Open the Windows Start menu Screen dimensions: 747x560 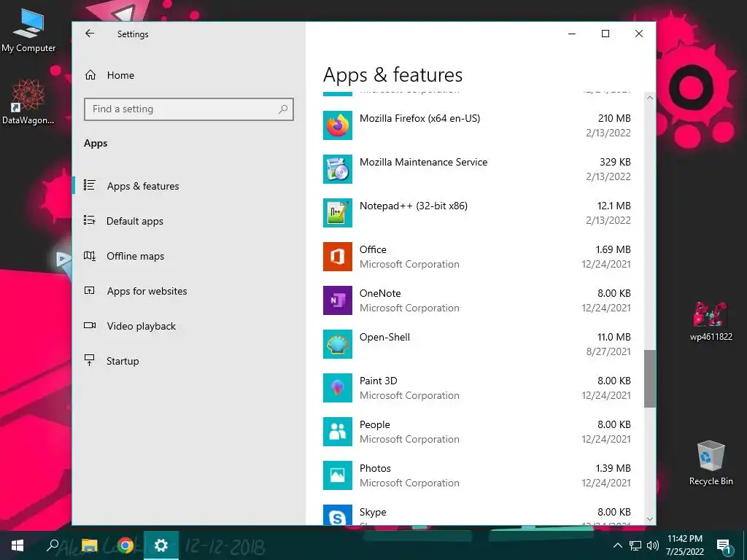pyautogui.click(x=18, y=545)
